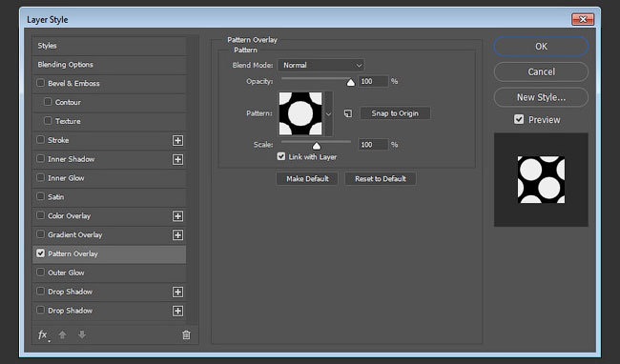620x364 pixels.
Task: Click the plus icon on the first Drop Shadow row
Action: [x=177, y=293]
